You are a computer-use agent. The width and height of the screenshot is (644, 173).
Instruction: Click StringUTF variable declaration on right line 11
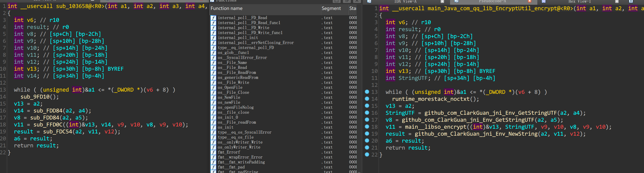(413, 78)
